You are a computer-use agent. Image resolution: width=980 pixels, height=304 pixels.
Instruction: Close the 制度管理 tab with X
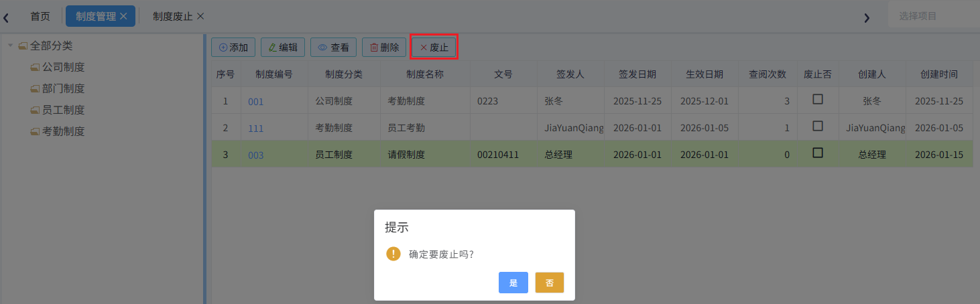click(123, 16)
